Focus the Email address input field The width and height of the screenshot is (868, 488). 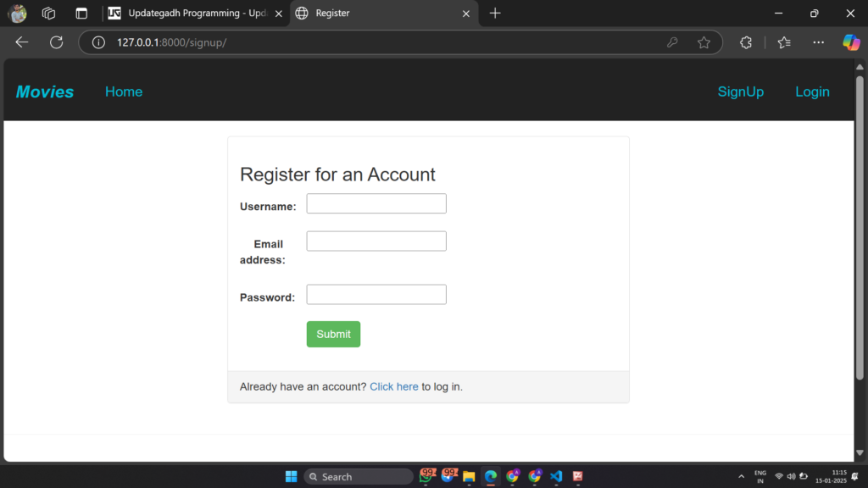[376, 241]
